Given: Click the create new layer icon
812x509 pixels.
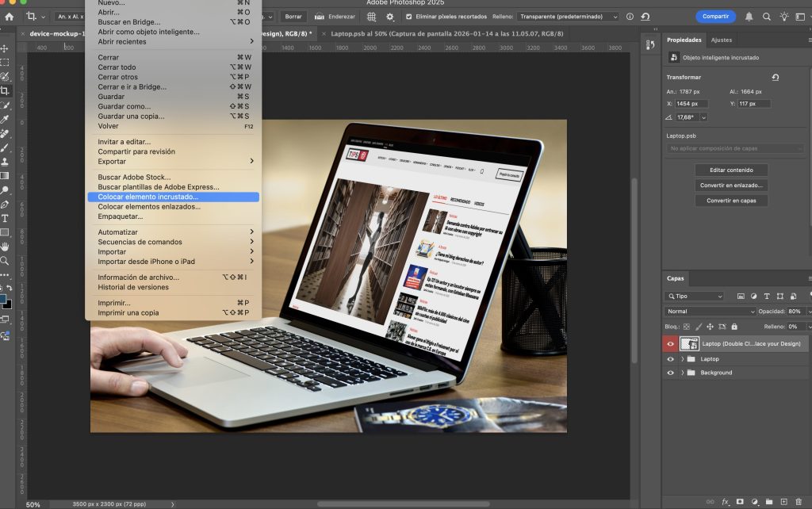Looking at the screenshot, I should (x=783, y=501).
